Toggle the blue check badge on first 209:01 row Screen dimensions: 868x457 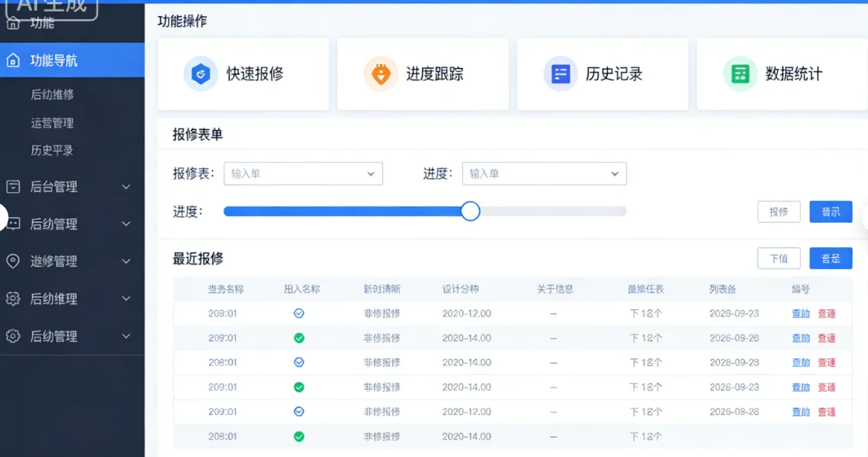pos(299,313)
